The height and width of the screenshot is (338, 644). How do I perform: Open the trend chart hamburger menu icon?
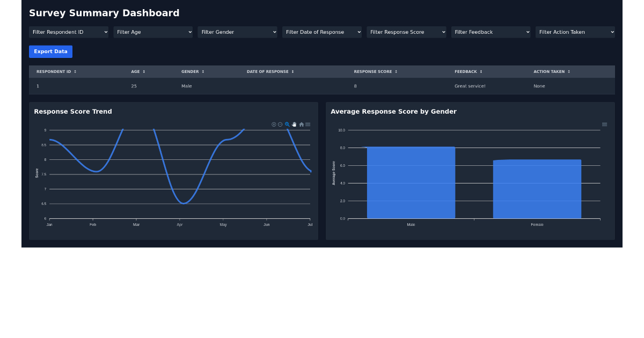[x=308, y=124]
